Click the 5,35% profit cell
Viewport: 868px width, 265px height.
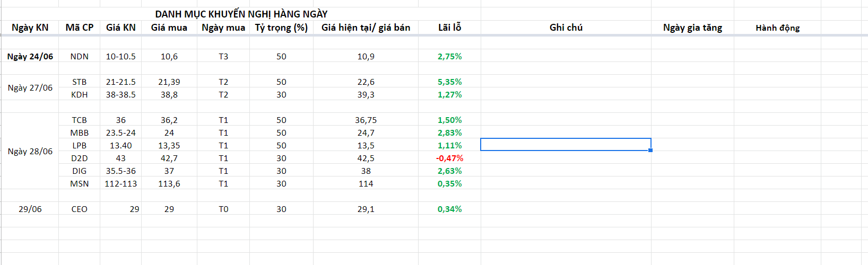click(x=450, y=82)
